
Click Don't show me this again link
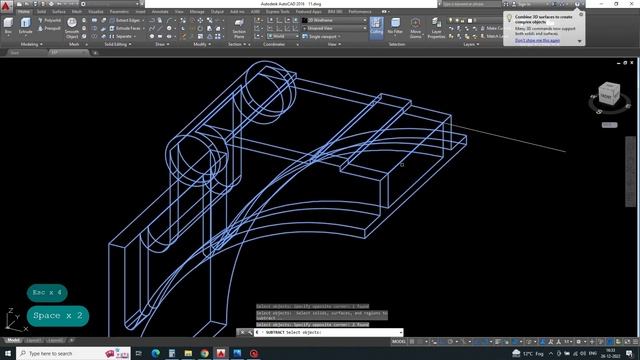[537, 40]
